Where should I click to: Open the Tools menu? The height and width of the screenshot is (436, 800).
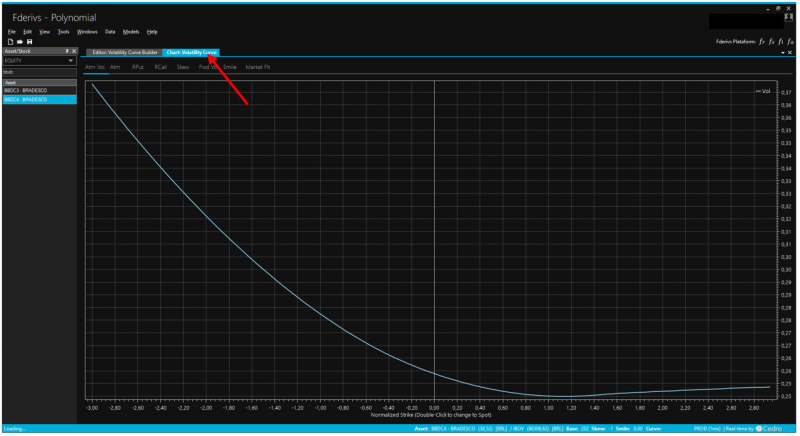pos(64,32)
